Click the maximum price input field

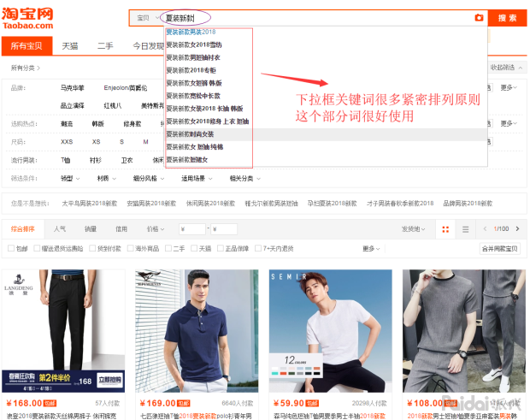pos(224,229)
